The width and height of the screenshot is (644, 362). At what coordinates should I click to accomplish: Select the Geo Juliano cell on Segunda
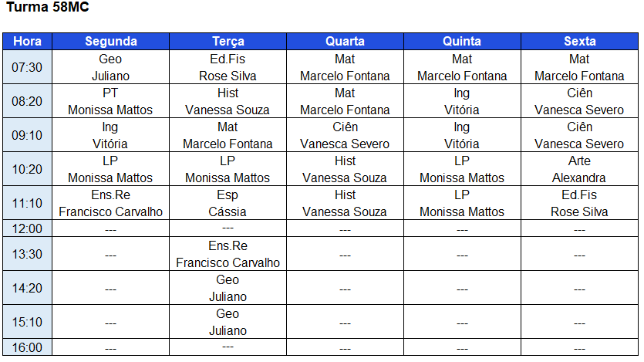coord(110,67)
